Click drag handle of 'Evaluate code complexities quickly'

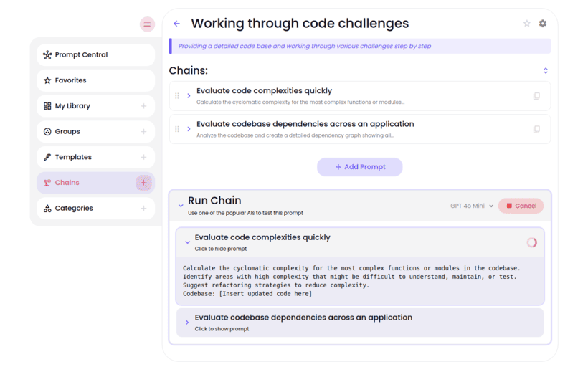tap(177, 96)
